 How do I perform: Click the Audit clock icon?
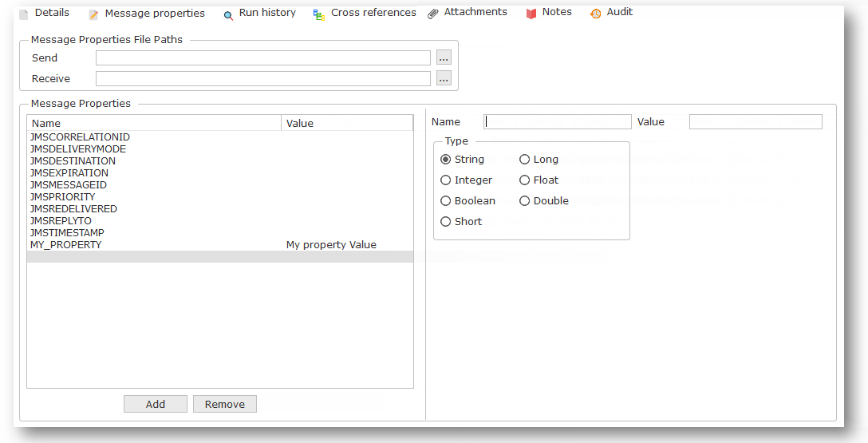click(x=595, y=14)
